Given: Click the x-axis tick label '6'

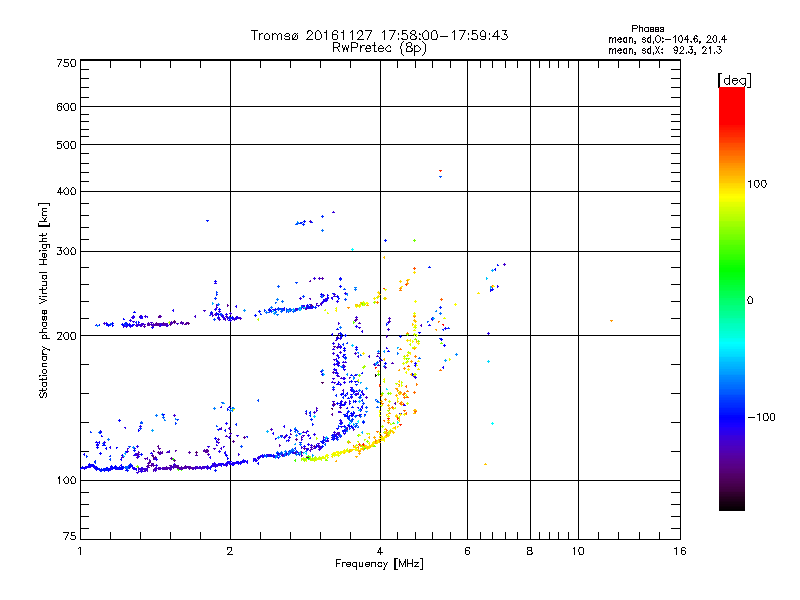Looking at the screenshot, I should coord(467,551).
